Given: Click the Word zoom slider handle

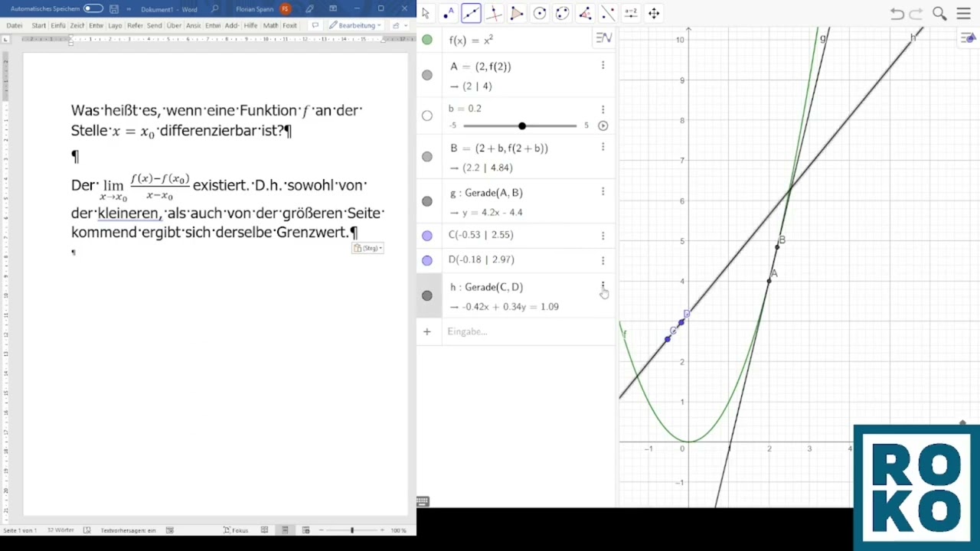Looking at the screenshot, I should tap(352, 530).
